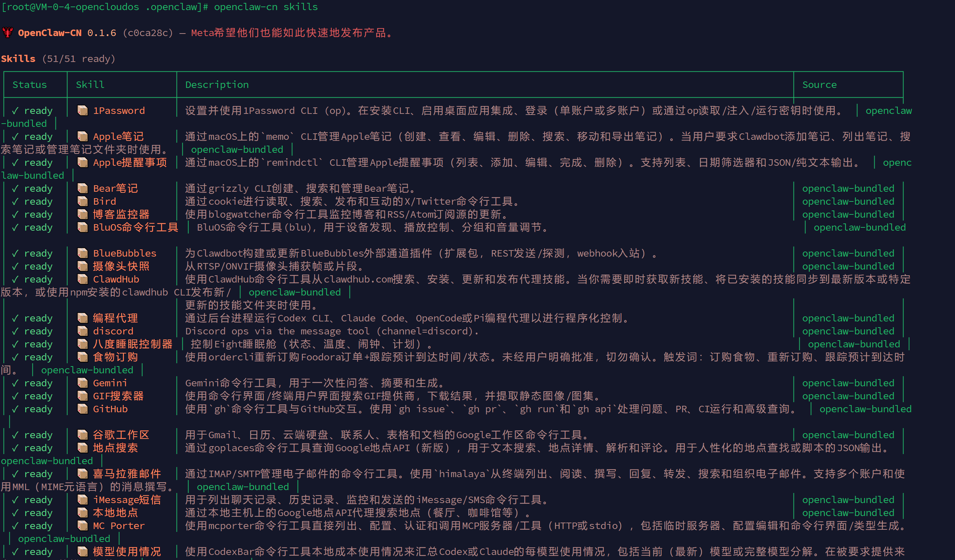Click the clawdhub.com text in ClawdHub description

click(x=358, y=279)
